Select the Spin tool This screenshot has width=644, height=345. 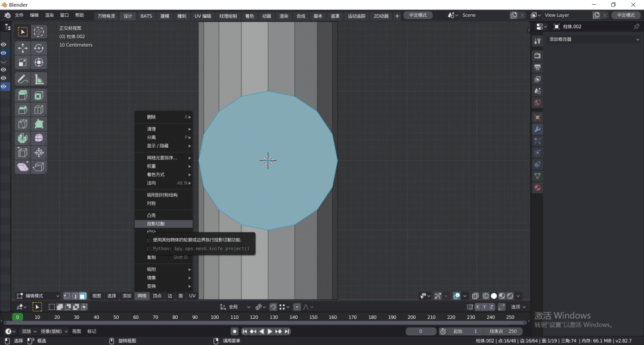coord(23,138)
